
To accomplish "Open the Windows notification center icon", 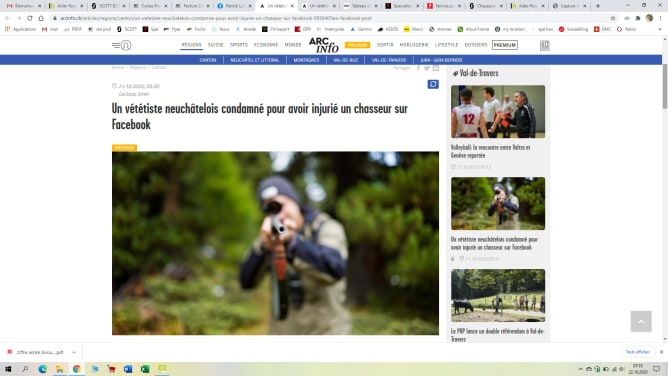I will (x=657, y=369).
